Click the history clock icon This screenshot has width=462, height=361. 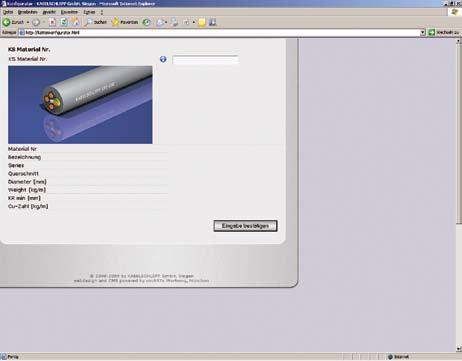click(146, 22)
